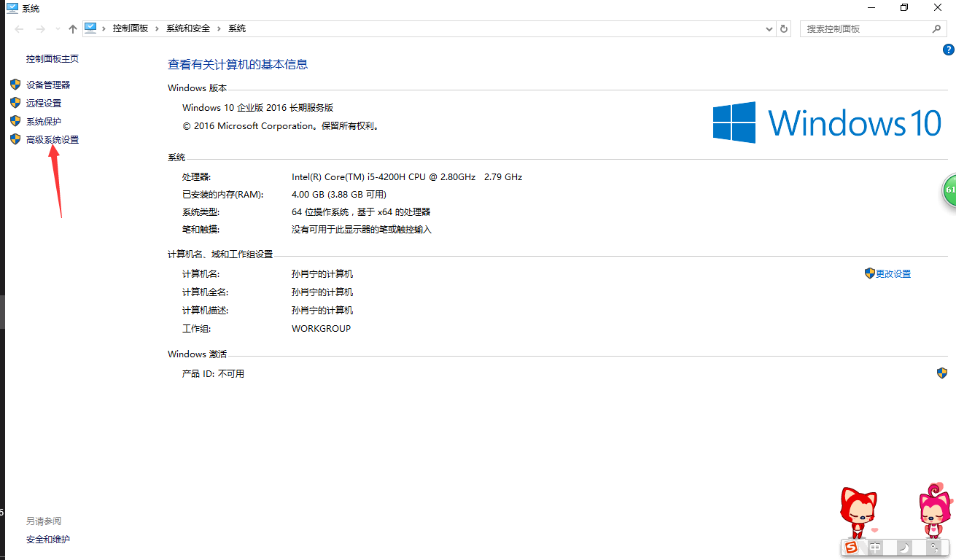The image size is (956, 560).
Task: Open 设备管理器 (Device Manager) link
Action: [48, 85]
